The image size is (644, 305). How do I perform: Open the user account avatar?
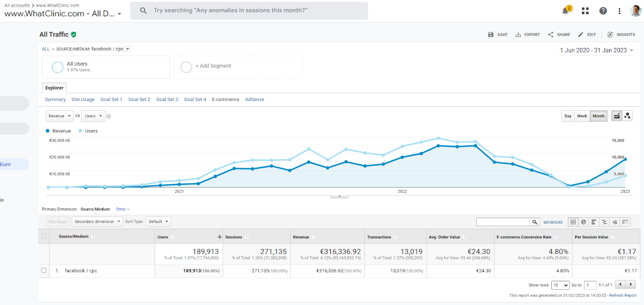[x=636, y=11]
